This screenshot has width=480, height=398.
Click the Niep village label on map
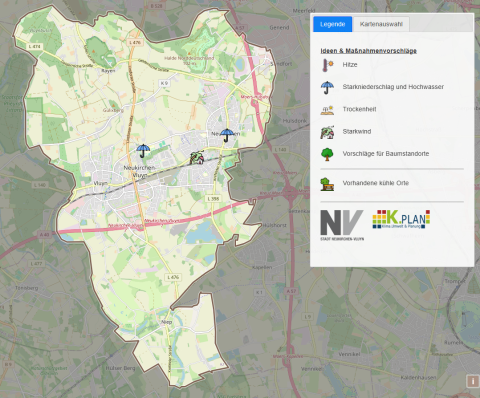point(167,322)
